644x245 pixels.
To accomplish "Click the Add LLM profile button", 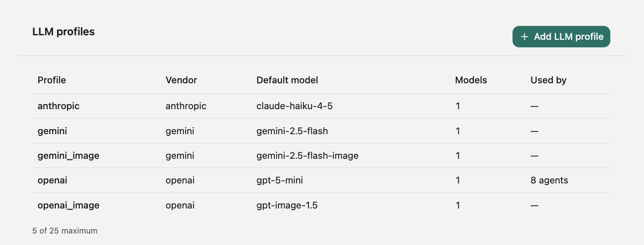I will tap(561, 37).
